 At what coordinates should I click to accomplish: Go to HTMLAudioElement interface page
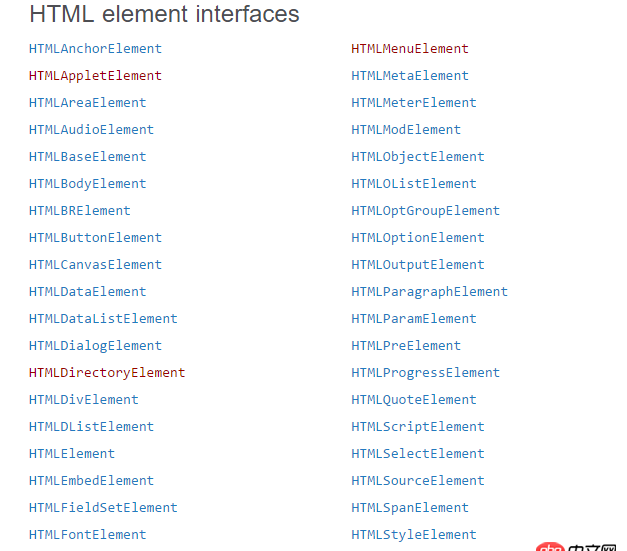(x=91, y=129)
